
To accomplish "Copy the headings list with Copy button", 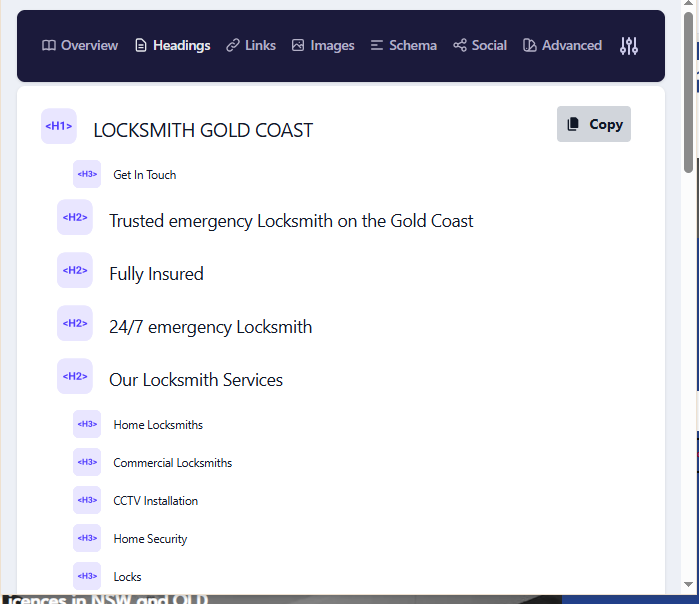I will (x=594, y=124).
